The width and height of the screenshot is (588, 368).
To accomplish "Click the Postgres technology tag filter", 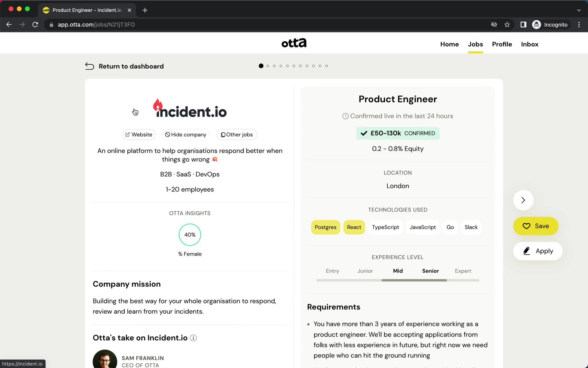I will tap(325, 227).
